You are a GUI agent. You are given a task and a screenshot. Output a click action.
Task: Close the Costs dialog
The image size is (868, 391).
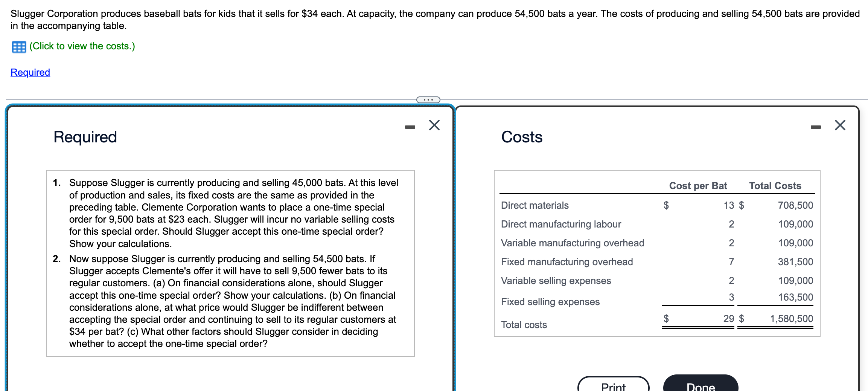[840, 125]
